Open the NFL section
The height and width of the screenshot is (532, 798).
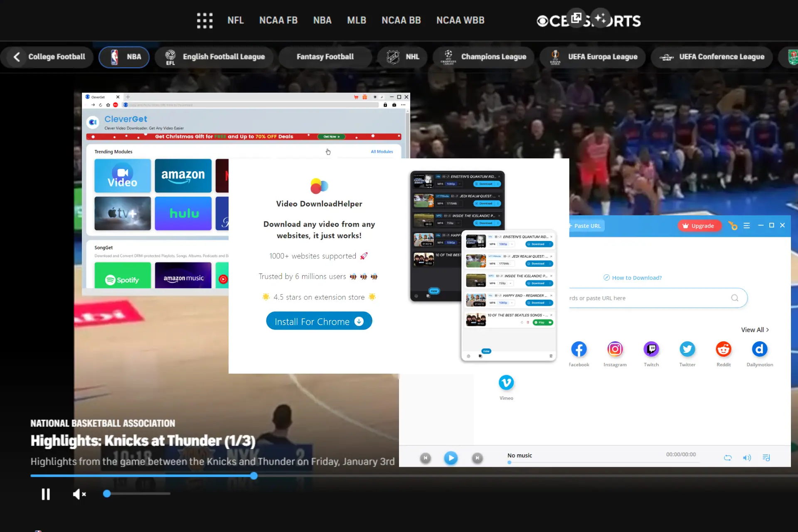point(235,20)
